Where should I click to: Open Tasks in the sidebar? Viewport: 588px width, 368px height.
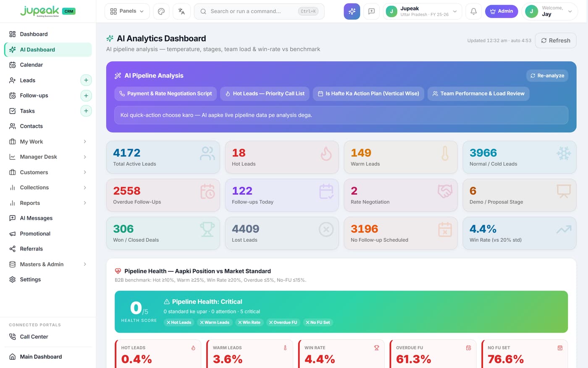coord(27,111)
